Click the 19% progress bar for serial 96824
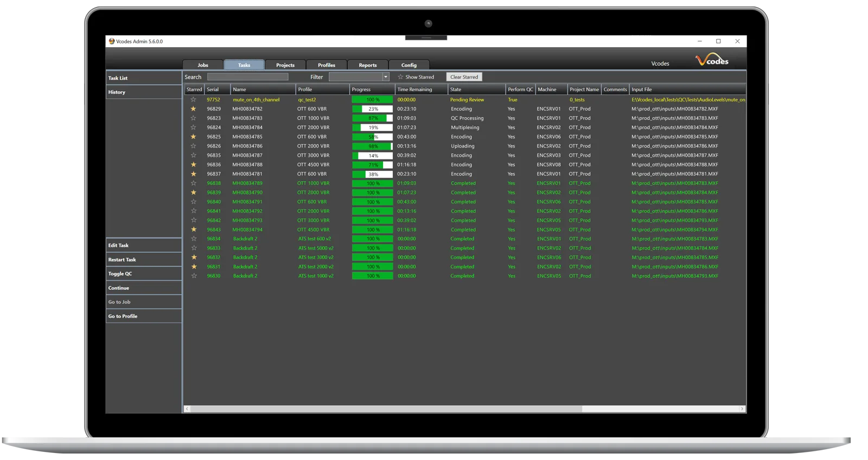The width and height of the screenshot is (868, 460). (x=372, y=127)
